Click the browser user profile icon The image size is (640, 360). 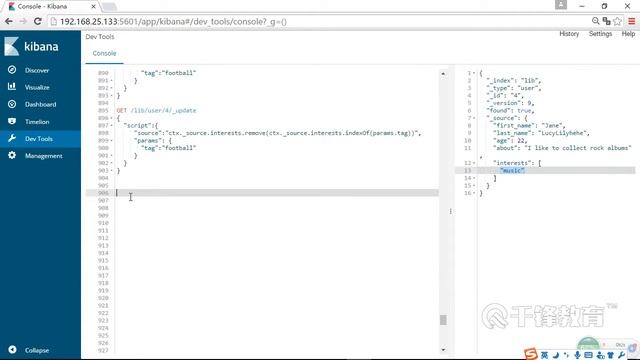click(x=561, y=5)
